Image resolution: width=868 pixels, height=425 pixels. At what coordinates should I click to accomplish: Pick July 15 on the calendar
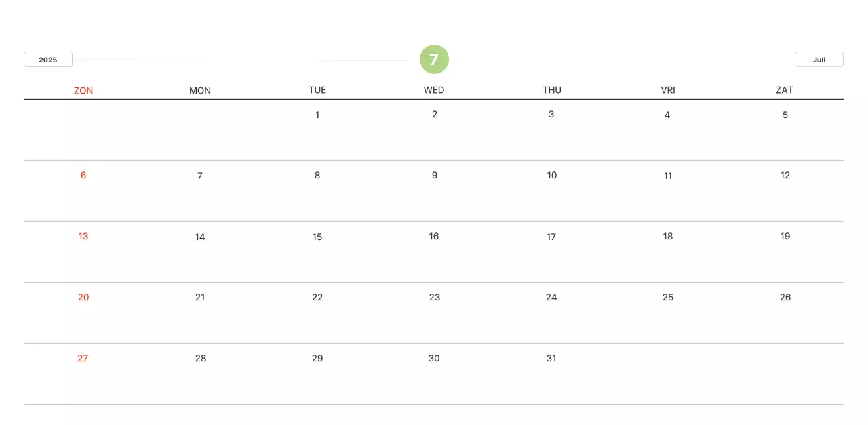tap(317, 237)
